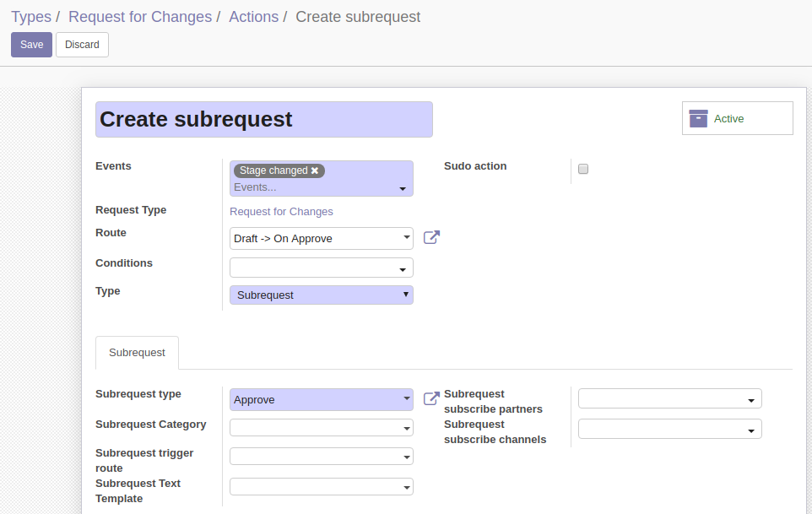Follow the Request for Changes type link

pos(281,212)
